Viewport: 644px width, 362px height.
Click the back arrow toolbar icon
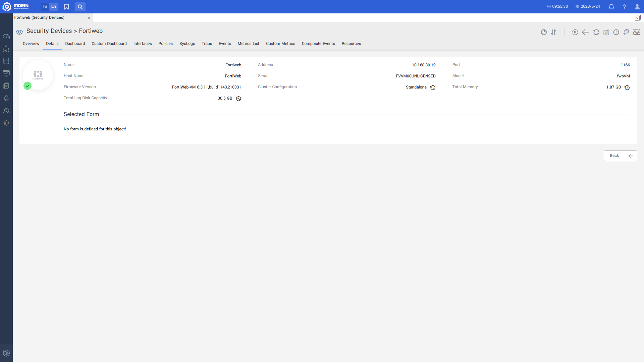(x=585, y=32)
